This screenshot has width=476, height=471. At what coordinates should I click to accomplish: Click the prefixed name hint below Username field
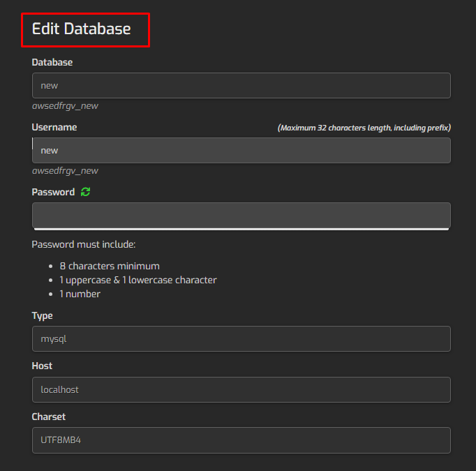point(65,171)
